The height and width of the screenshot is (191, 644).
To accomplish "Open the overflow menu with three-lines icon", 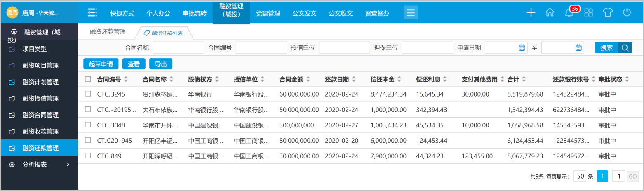I will pos(411,12).
